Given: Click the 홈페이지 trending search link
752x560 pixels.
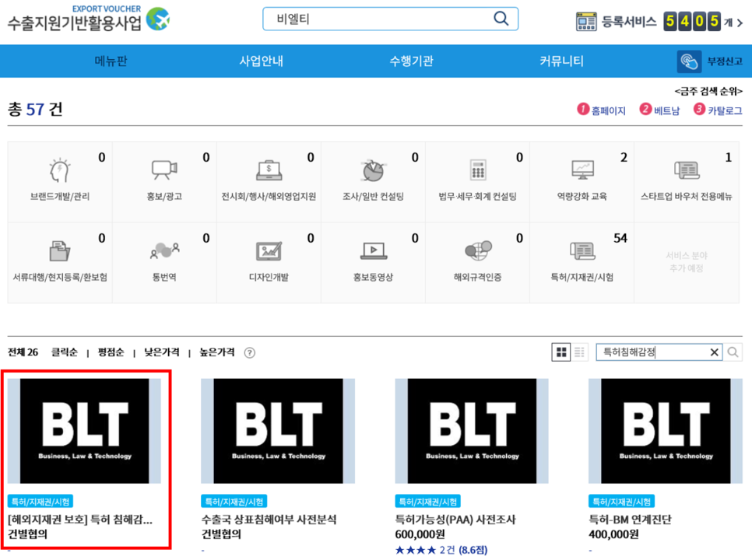Looking at the screenshot, I should (608, 110).
